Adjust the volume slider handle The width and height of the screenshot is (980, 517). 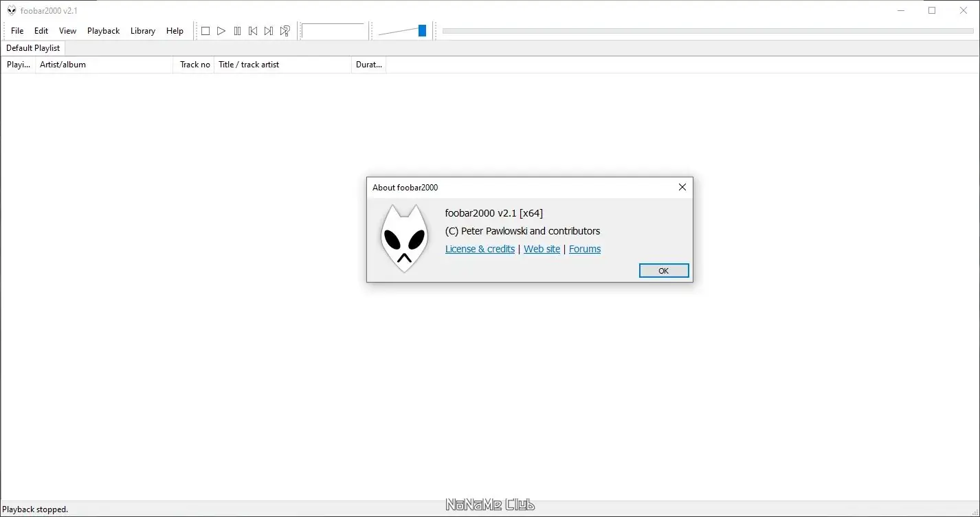point(422,31)
